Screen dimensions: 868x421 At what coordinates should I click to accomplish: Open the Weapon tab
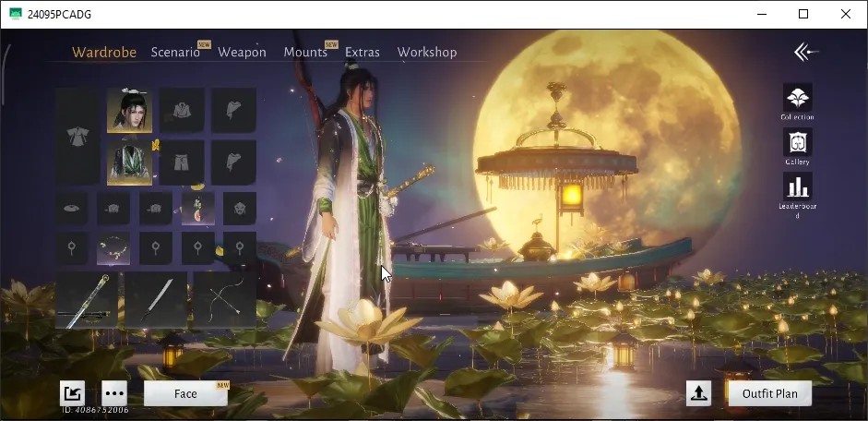pos(242,52)
